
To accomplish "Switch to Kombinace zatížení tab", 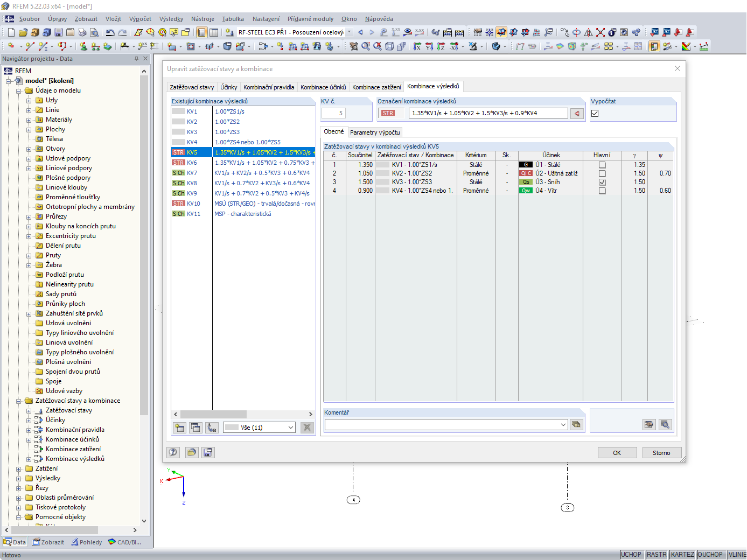I will 376,87.
